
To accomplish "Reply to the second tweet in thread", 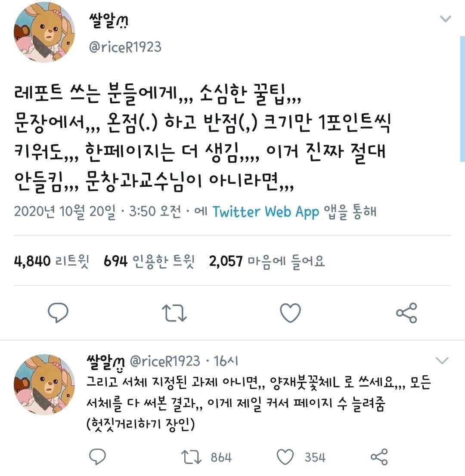I will point(97,457).
